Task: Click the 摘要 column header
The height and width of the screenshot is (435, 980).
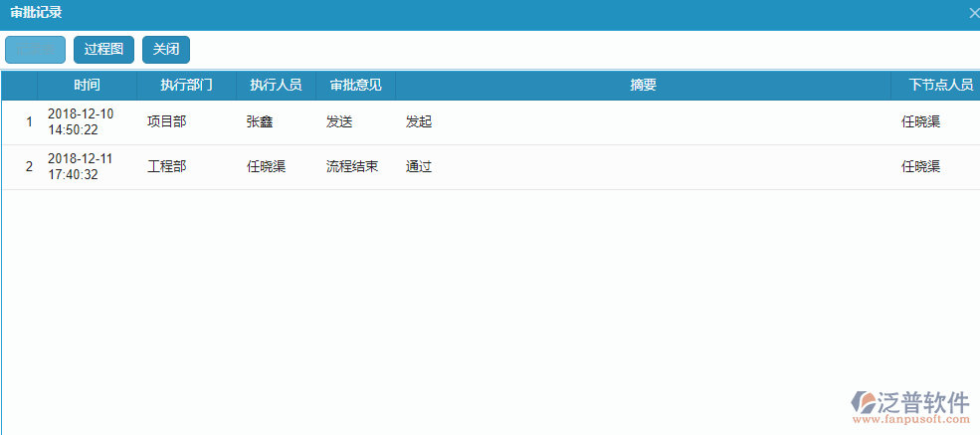Action: tap(643, 86)
